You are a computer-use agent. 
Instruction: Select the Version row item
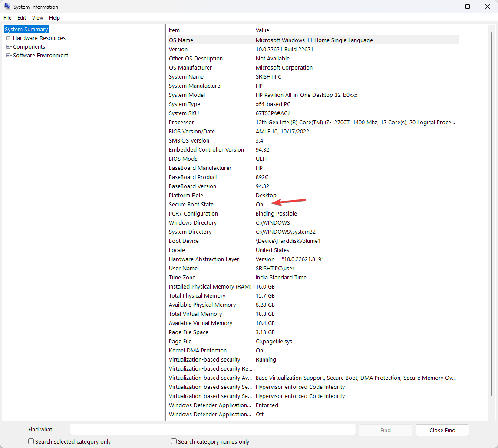point(313,49)
